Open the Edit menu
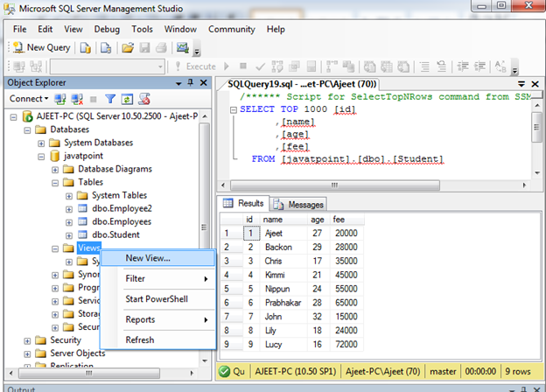 (45, 29)
